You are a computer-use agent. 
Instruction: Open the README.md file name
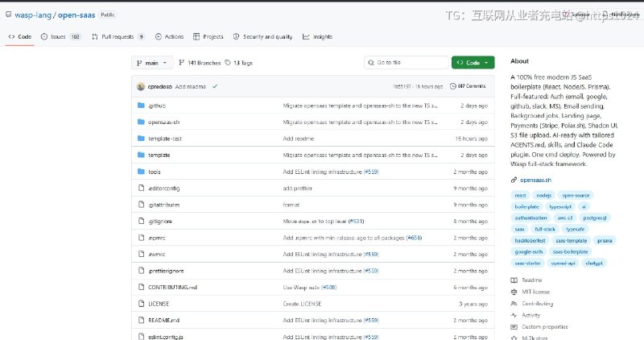click(x=163, y=321)
